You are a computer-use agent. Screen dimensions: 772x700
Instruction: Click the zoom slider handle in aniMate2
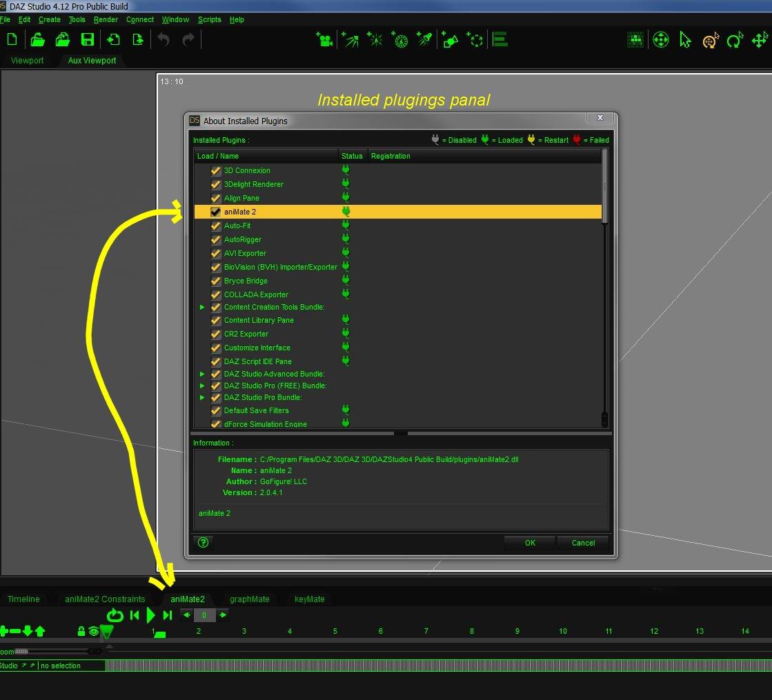[21, 651]
